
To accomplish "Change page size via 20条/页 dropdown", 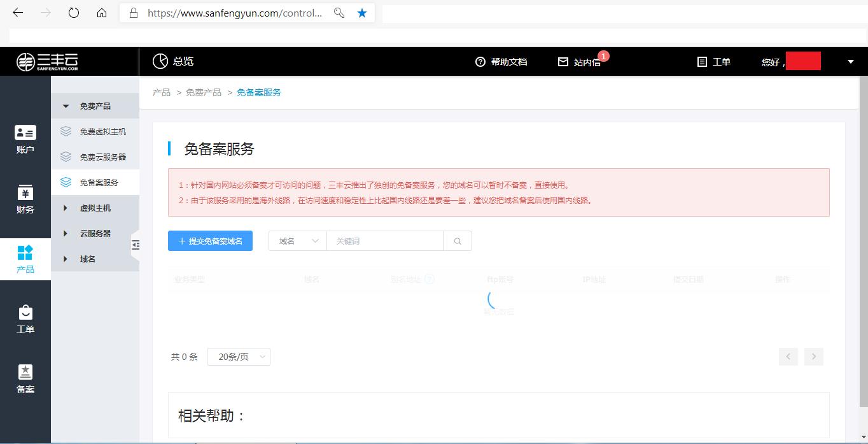I will coord(239,357).
